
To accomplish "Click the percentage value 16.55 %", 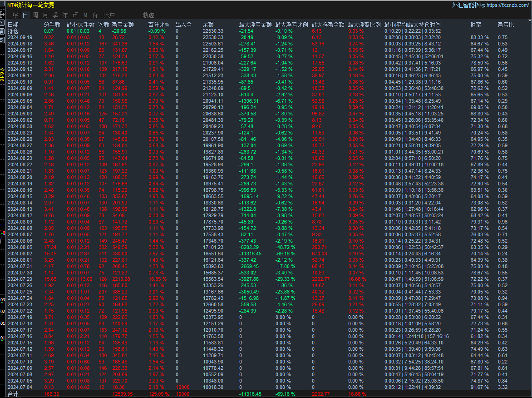I will tap(158, 279).
